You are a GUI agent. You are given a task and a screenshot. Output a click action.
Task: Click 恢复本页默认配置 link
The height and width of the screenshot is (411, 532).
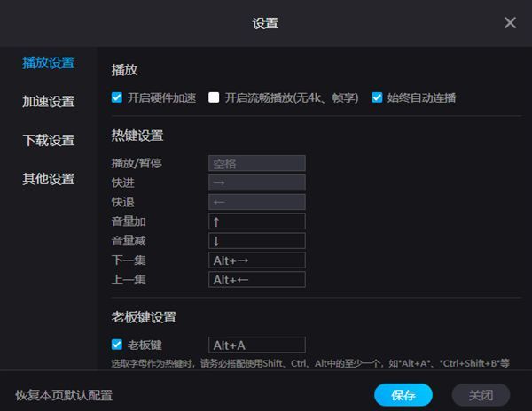64,395
